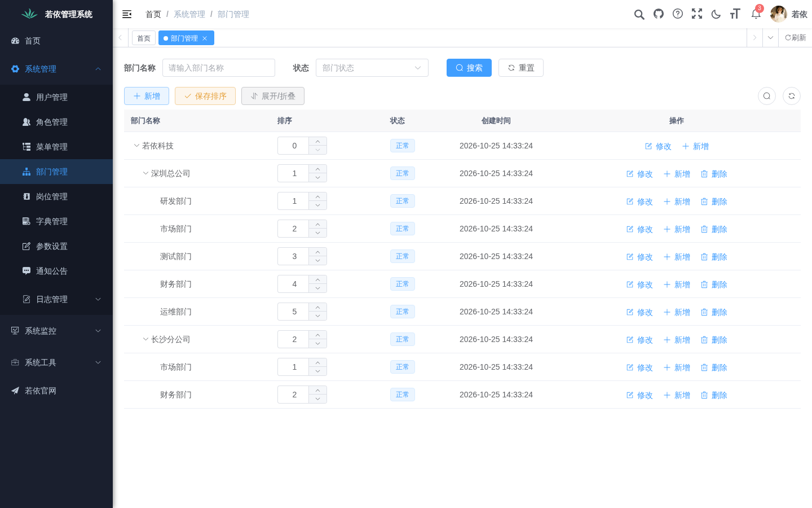Click 新增 in 长沙分公司 row
The image size is (812, 508).
[x=677, y=340]
